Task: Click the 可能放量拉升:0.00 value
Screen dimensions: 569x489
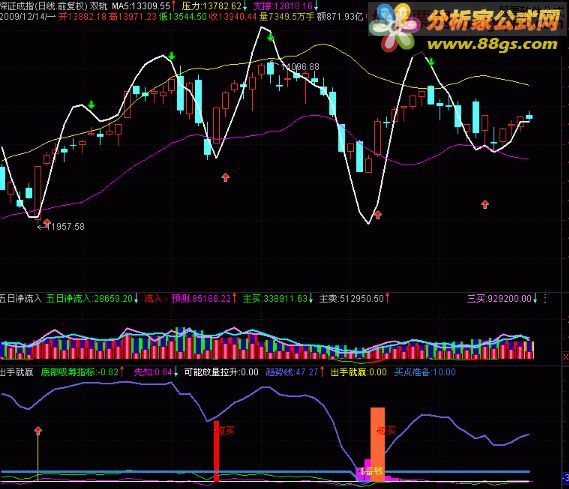Action: 221,372
